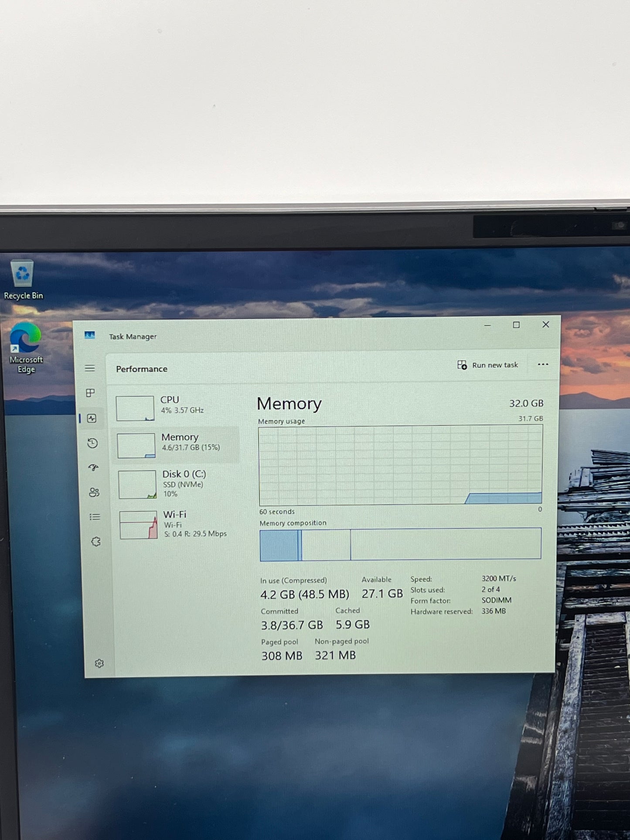Open Task Manager settings gear
630x840 pixels.
pyautogui.click(x=99, y=663)
